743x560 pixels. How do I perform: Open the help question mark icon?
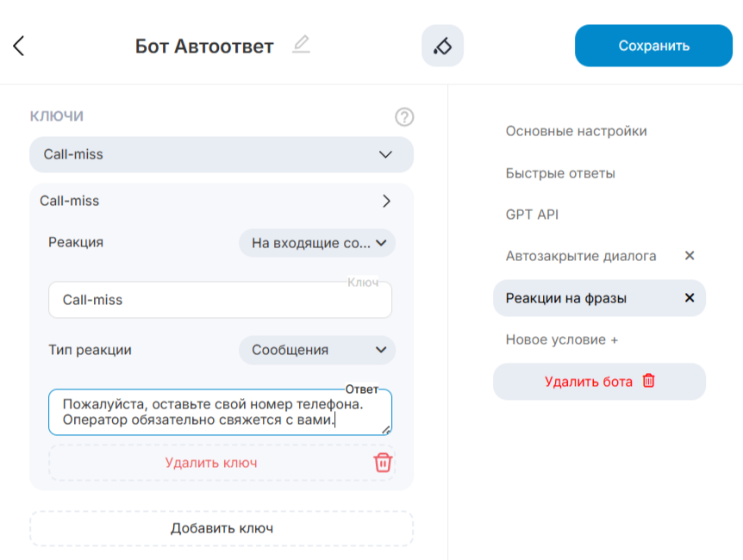coord(404,117)
